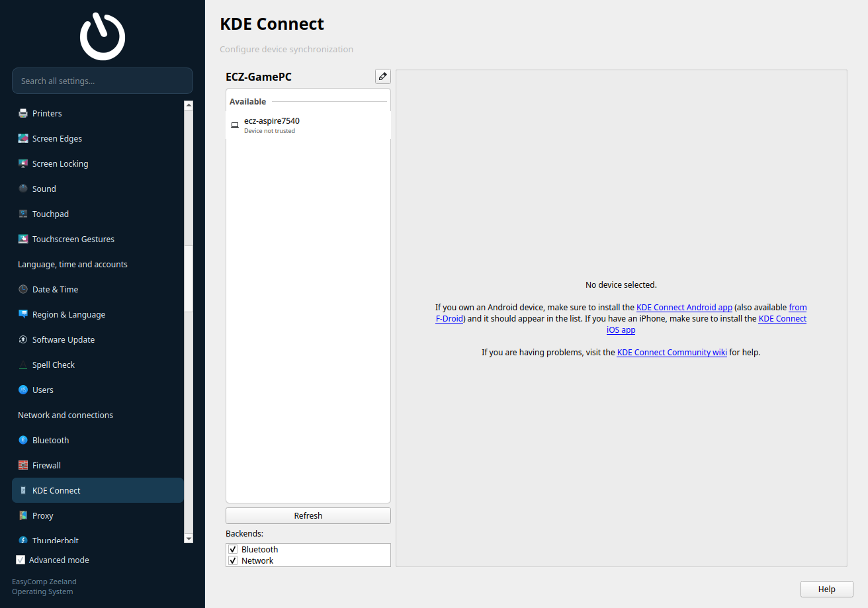Click the Software Update icon

(23, 339)
